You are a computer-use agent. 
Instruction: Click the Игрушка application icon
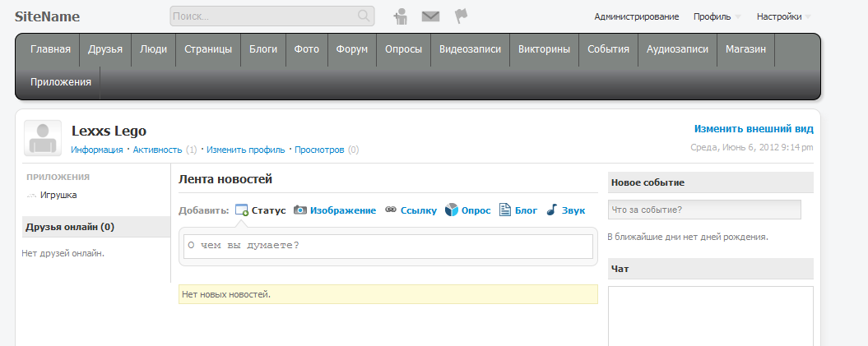click(31, 195)
